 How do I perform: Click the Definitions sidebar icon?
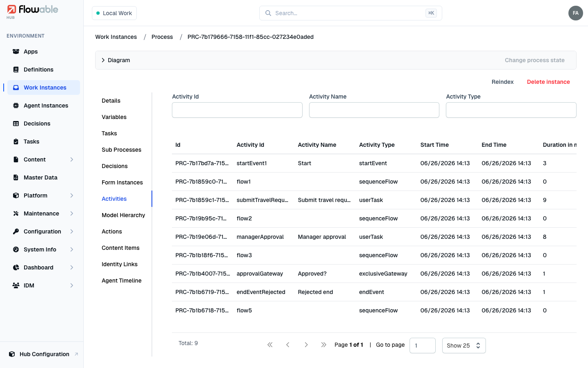tap(16, 70)
